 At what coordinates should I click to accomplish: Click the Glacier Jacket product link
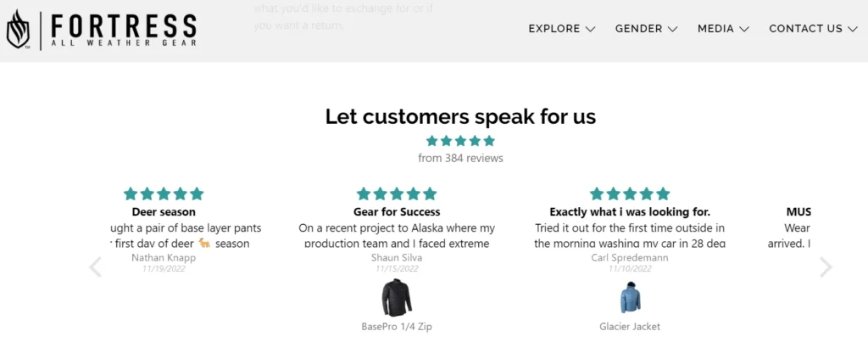(x=630, y=327)
